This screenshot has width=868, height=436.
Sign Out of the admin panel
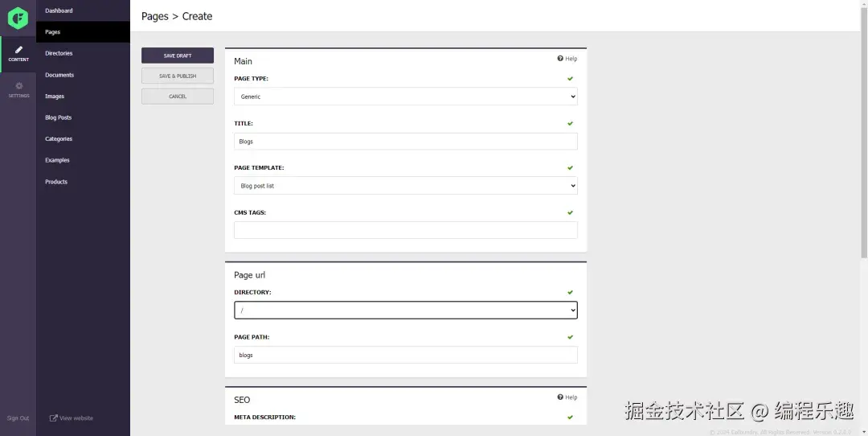(x=18, y=418)
